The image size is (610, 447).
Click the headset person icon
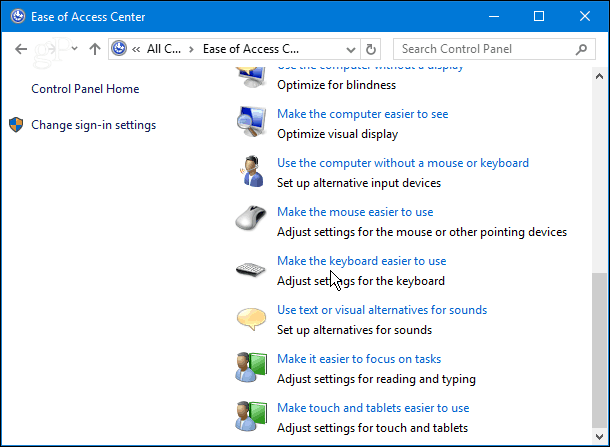[251, 171]
